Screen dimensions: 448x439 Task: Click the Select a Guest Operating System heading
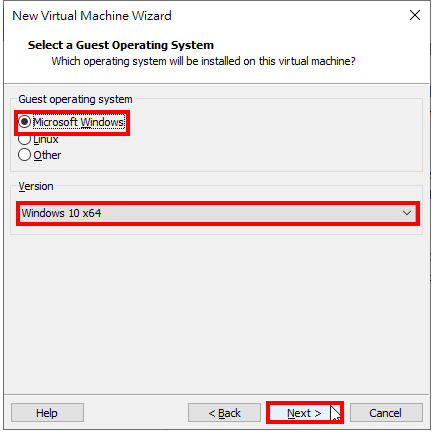(121, 45)
